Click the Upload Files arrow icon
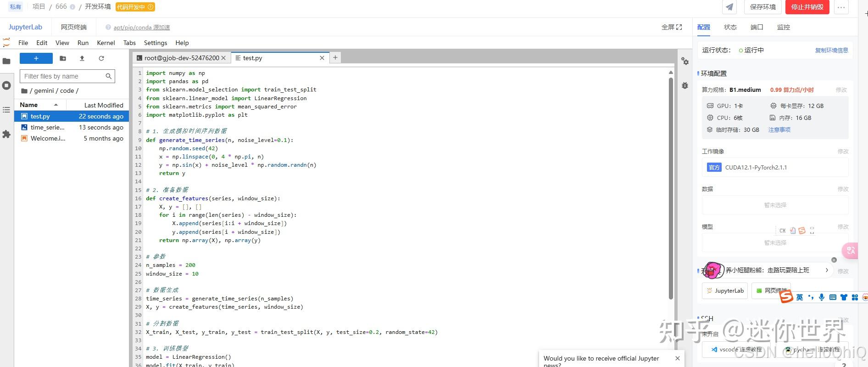This screenshot has width=868, height=367. 82,58
